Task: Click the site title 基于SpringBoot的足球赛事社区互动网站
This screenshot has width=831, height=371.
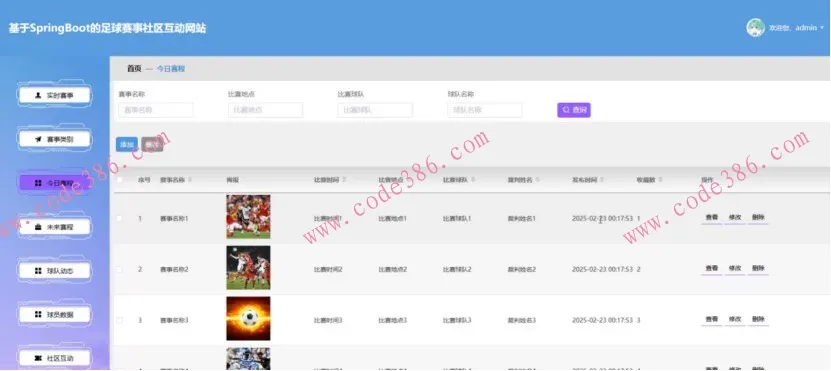Action: click(x=108, y=29)
